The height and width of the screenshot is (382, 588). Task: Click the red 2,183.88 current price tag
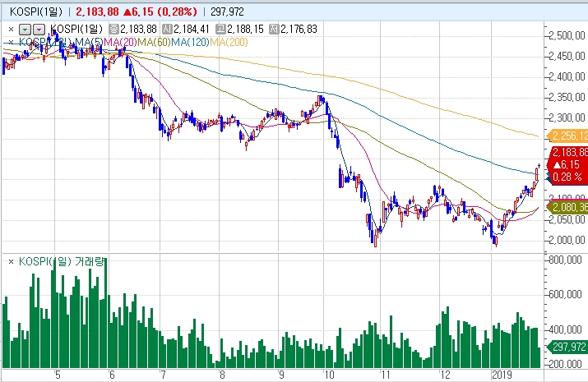(569, 153)
